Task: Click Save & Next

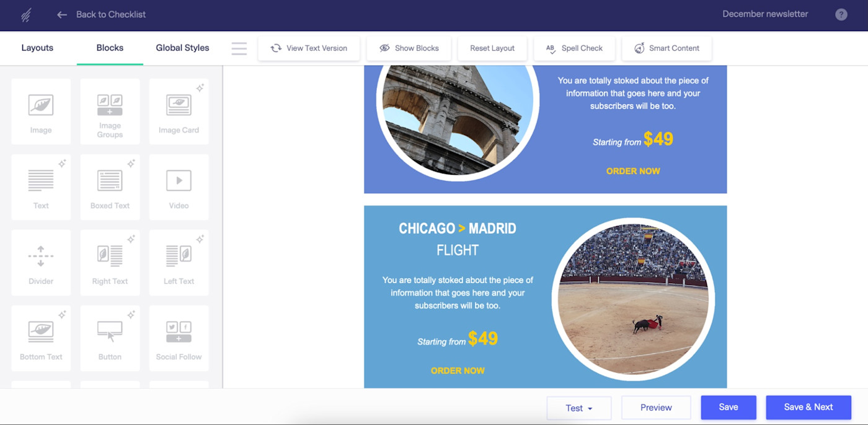Action: coord(808,408)
